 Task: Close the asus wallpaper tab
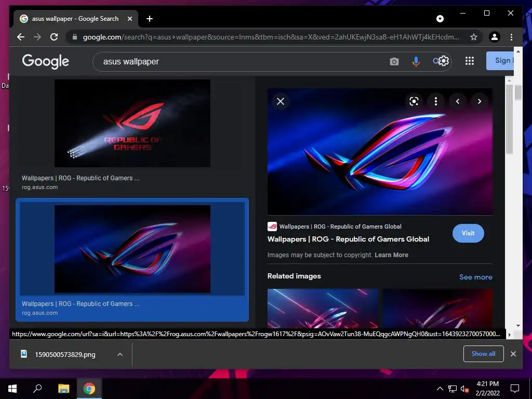129,19
